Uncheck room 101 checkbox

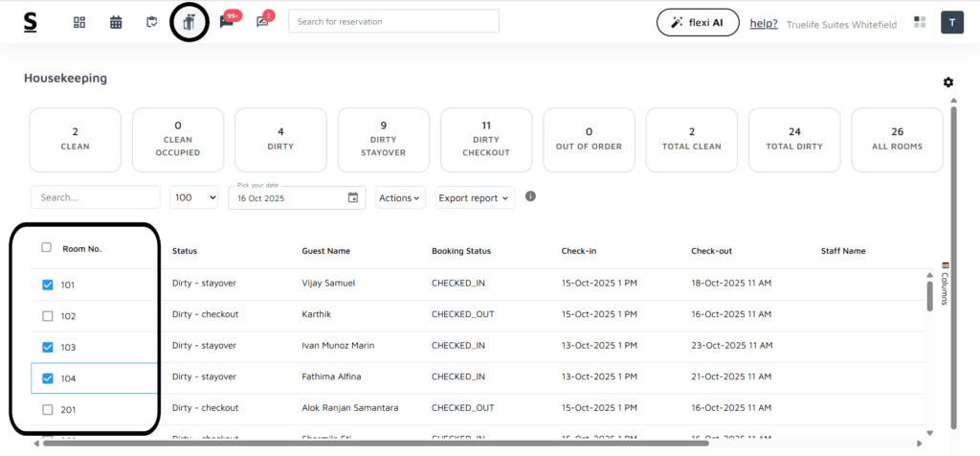[x=48, y=285]
